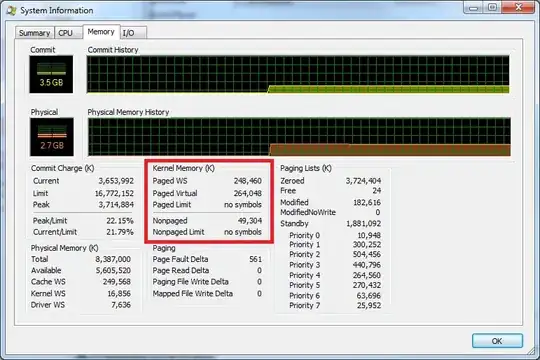Viewport: 540px width, 360px height.
Task: Click the Priority 4 value 264,560
Action: [x=367, y=275]
